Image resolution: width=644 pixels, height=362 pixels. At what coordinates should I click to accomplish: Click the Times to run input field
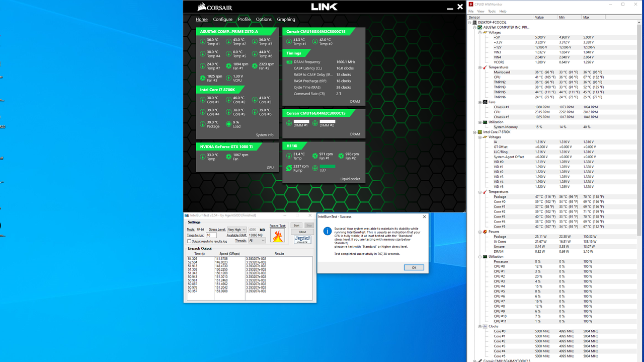[211, 235]
